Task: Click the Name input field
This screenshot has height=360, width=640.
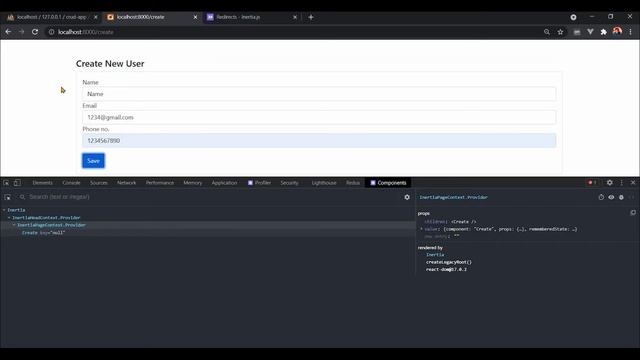Action: [319, 94]
